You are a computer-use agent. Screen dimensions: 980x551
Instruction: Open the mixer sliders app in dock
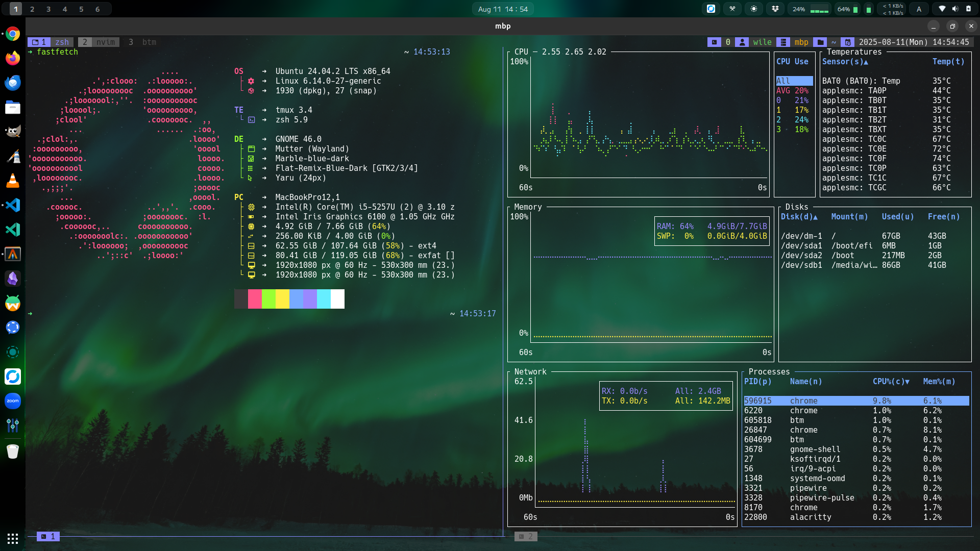click(13, 425)
